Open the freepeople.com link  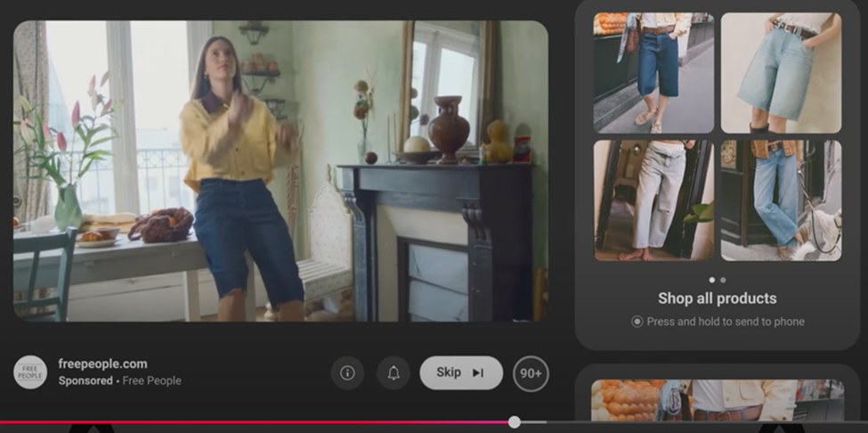(103, 364)
